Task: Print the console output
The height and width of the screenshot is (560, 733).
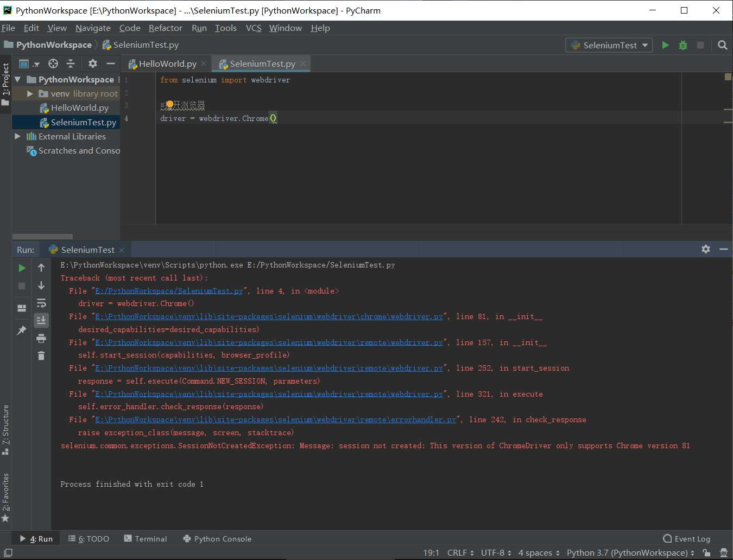Action: 41,339
